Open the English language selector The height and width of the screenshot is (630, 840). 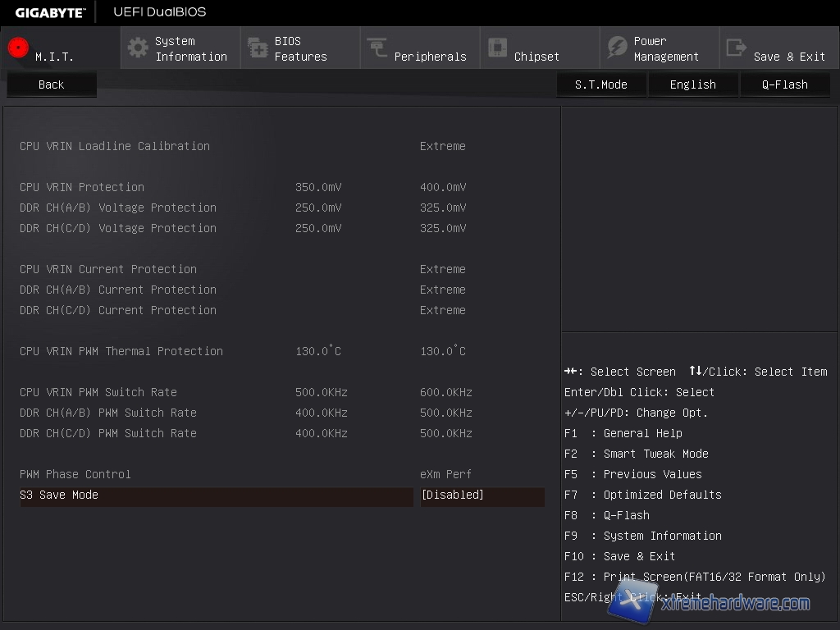(692, 84)
